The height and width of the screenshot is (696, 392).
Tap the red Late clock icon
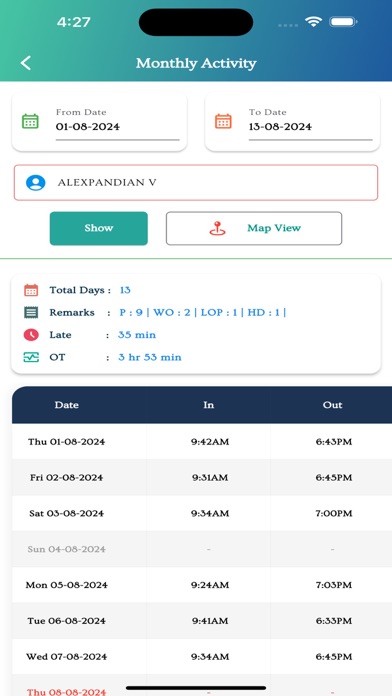tap(31, 335)
